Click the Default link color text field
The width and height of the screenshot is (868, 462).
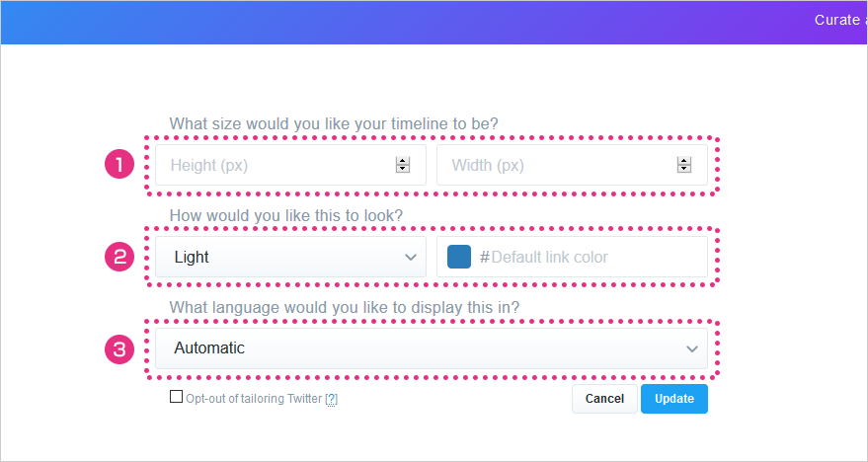[x=572, y=257]
